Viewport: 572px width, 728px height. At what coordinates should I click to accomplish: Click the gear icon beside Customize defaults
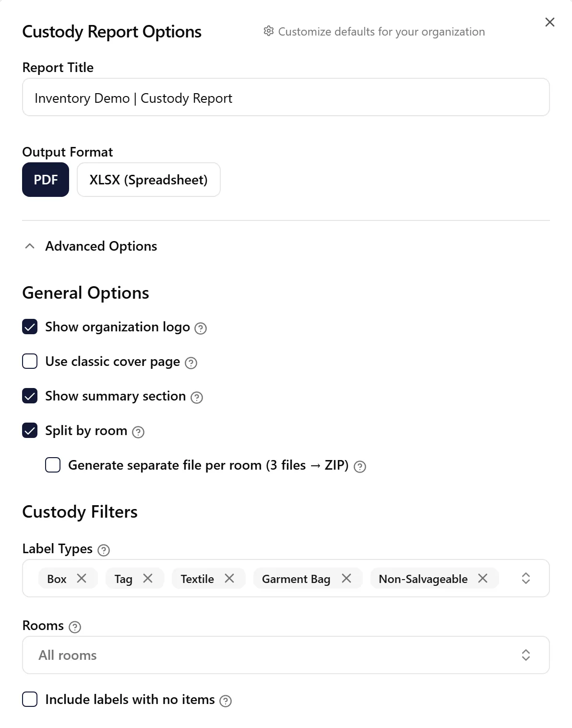(x=269, y=31)
